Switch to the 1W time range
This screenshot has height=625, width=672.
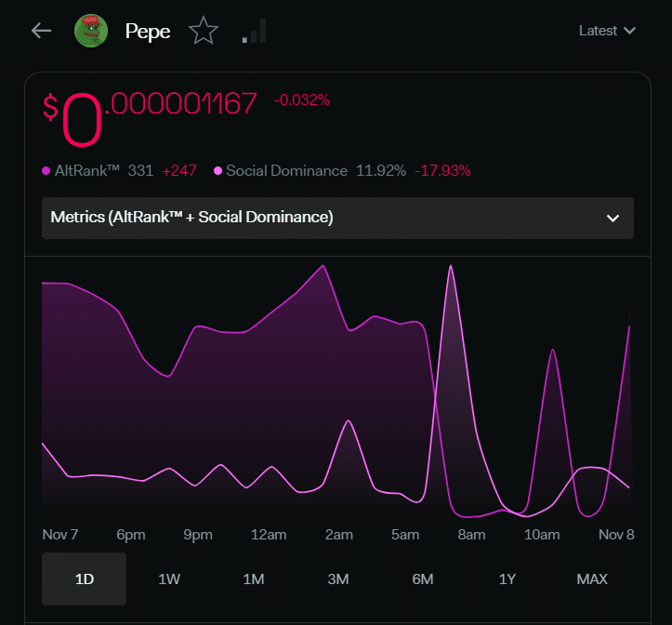[x=169, y=579]
